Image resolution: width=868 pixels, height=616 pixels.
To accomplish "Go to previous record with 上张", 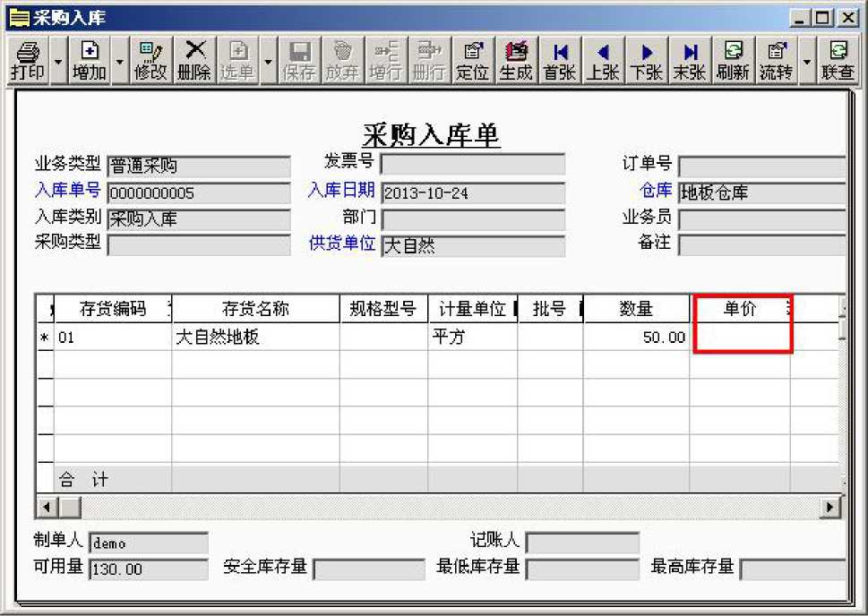I will tap(603, 60).
